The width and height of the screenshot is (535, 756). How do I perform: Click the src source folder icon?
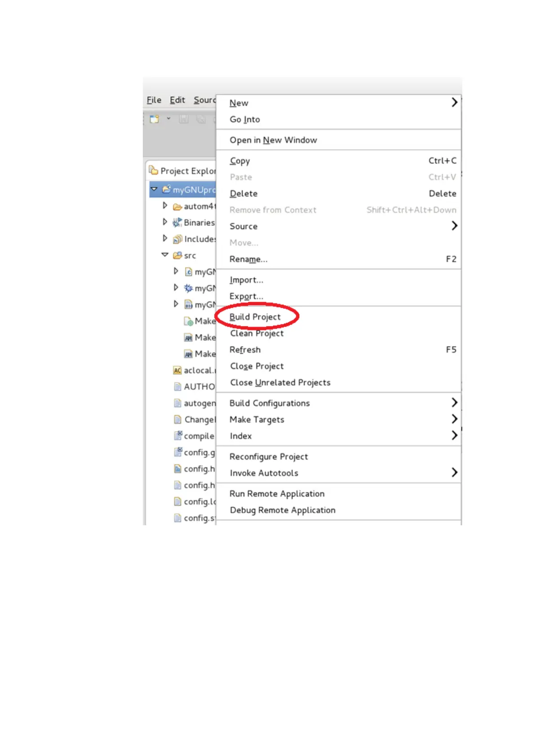[177, 255]
